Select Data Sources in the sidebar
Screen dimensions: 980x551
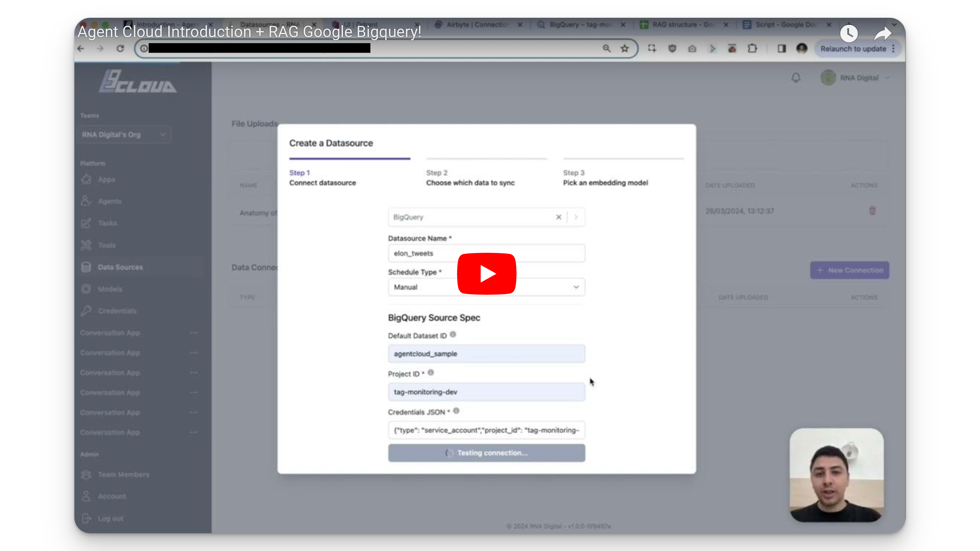[120, 267]
